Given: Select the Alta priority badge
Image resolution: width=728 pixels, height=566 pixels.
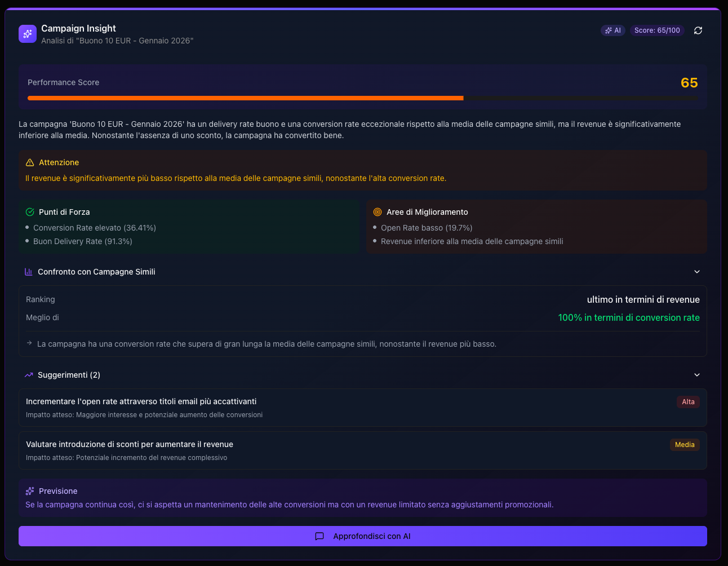Looking at the screenshot, I should (x=688, y=402).
